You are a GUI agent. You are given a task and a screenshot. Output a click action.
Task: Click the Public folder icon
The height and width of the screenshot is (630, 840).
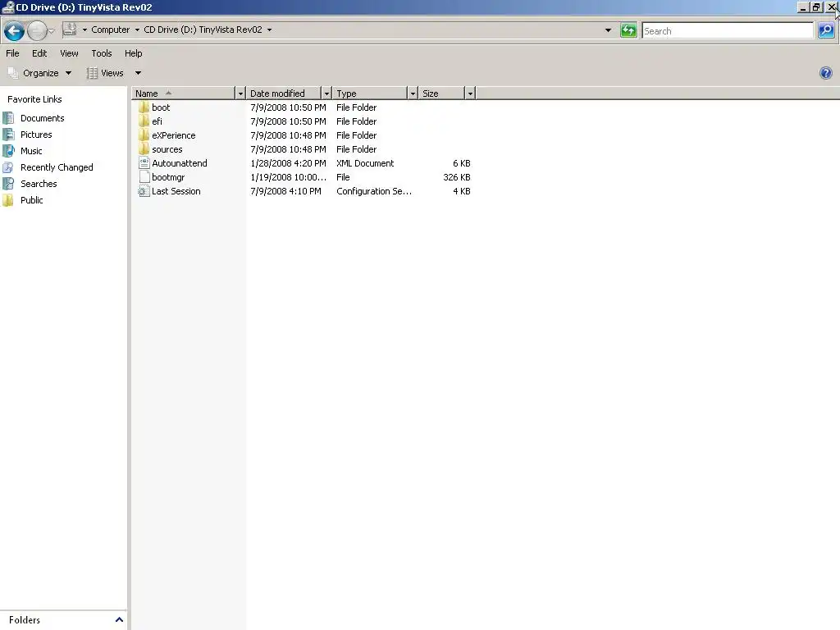[x=8, y=200]
